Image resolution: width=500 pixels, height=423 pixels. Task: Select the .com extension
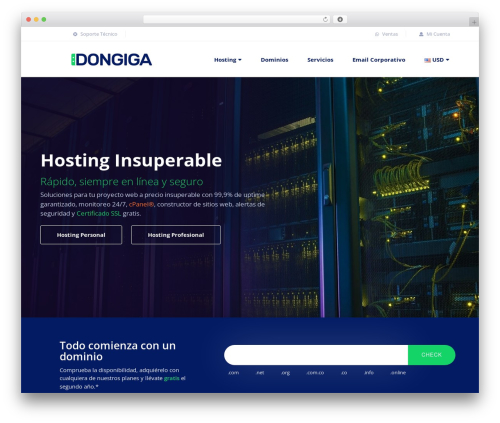233,373
